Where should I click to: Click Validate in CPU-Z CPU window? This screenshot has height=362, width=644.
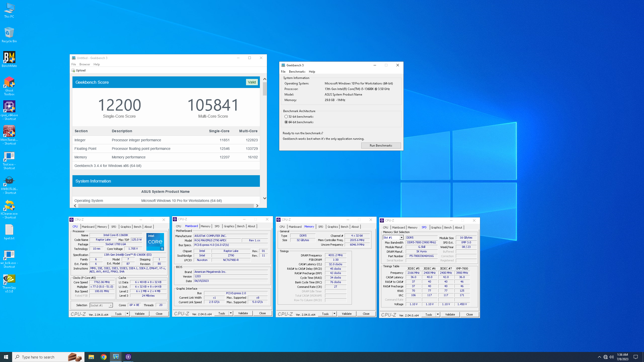140,314
